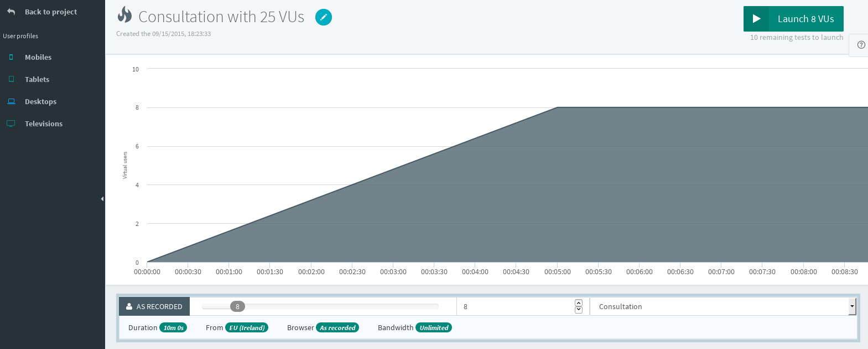Click the Tablets device icon
The width and height of the screenshot is (868, 349).
(11, 79)
